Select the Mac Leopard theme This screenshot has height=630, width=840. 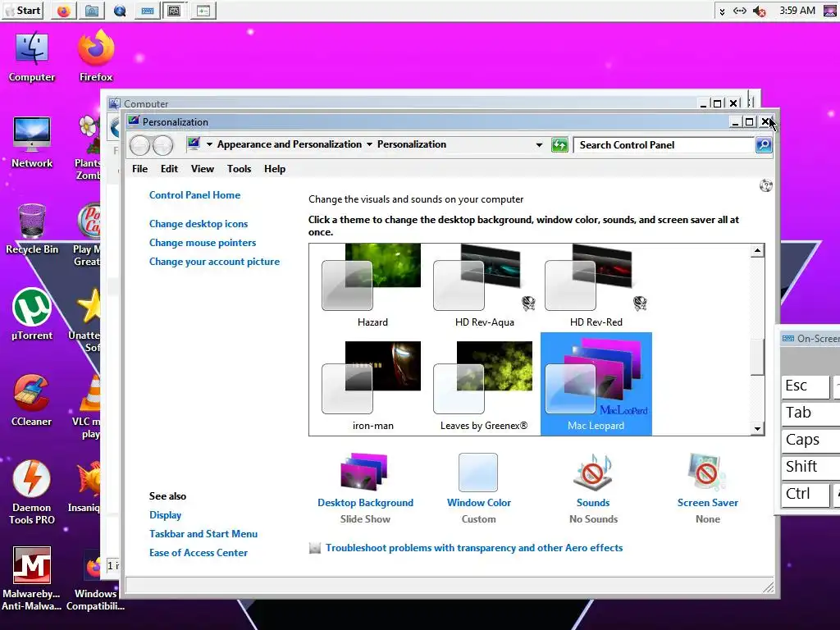click(596, 384)
